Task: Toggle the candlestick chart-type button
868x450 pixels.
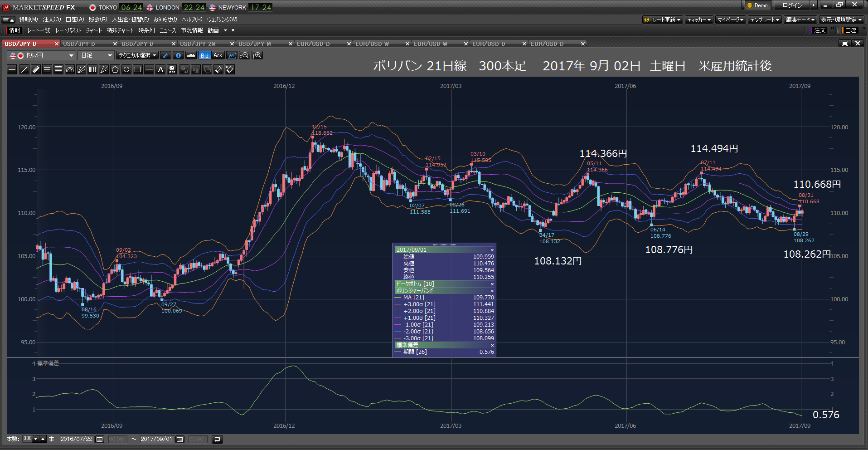Action: [x=232, y=55]
